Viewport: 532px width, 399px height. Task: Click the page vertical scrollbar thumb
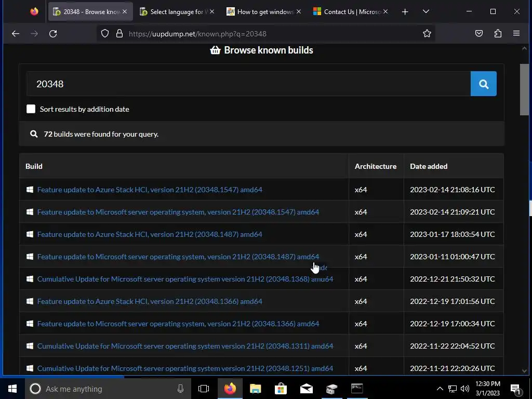tap(524, 89)
